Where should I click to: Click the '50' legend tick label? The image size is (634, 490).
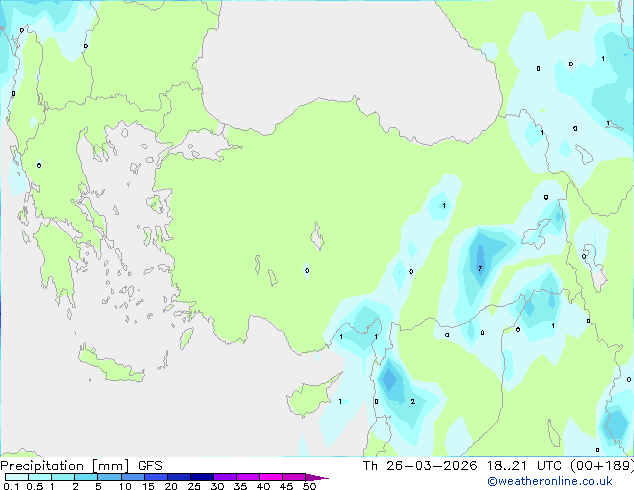pos(309,486)
